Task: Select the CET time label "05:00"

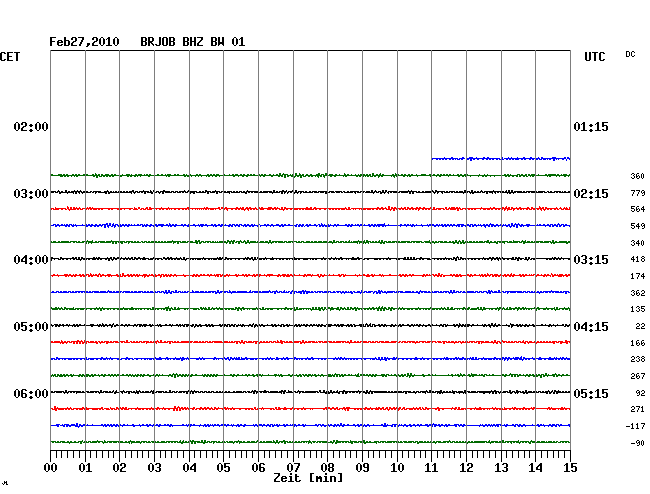Action: (x=31, y=327)
